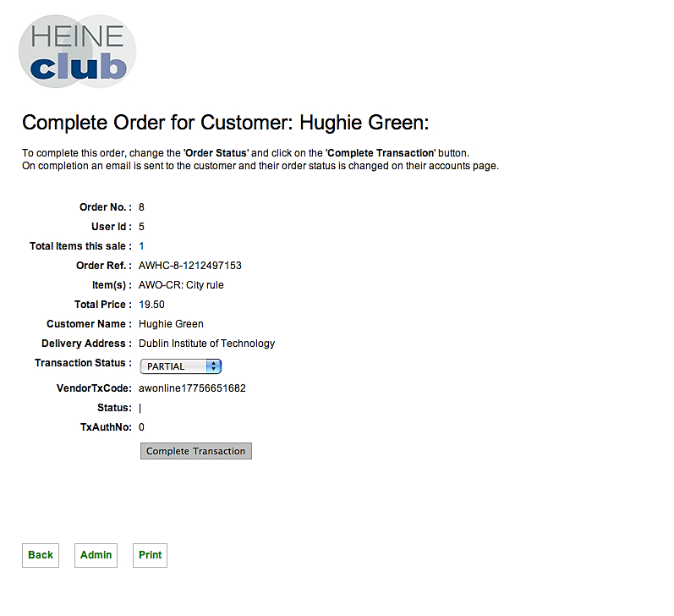Viewport: 674px width, 616px height.
Task: Click the Heine Club logo
Action: point(77,52)
